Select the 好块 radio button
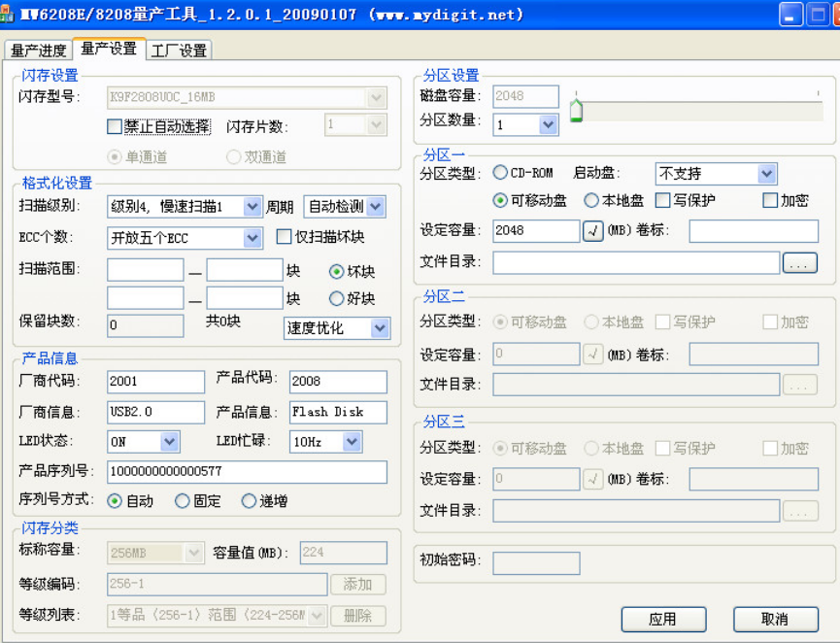840x643 pixels. [337, 298]
